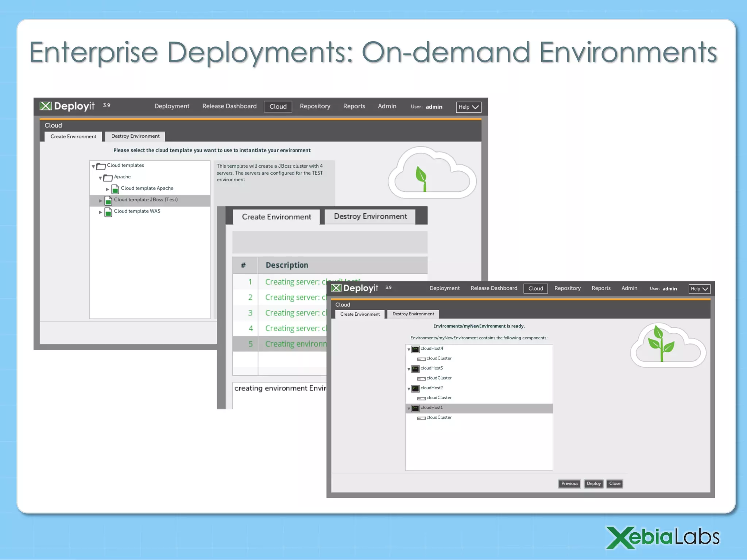Collapse the Apache folder node
The image size is (747, 560).
click(100, 178)
